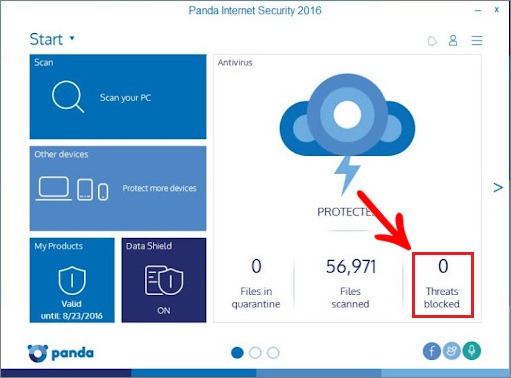Go to next panel with right chevron
Viewport: 511px width, 378px height.
click(498, 187)
